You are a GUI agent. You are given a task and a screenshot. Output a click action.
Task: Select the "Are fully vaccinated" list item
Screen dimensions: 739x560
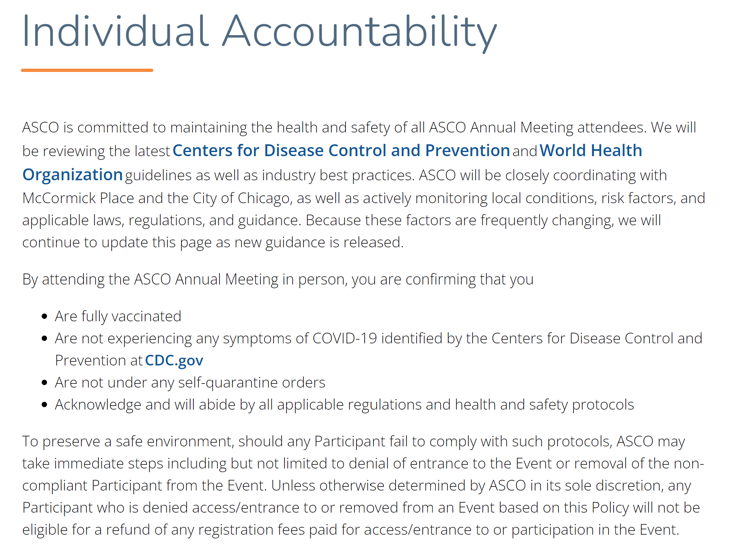(x=118, y=316)
